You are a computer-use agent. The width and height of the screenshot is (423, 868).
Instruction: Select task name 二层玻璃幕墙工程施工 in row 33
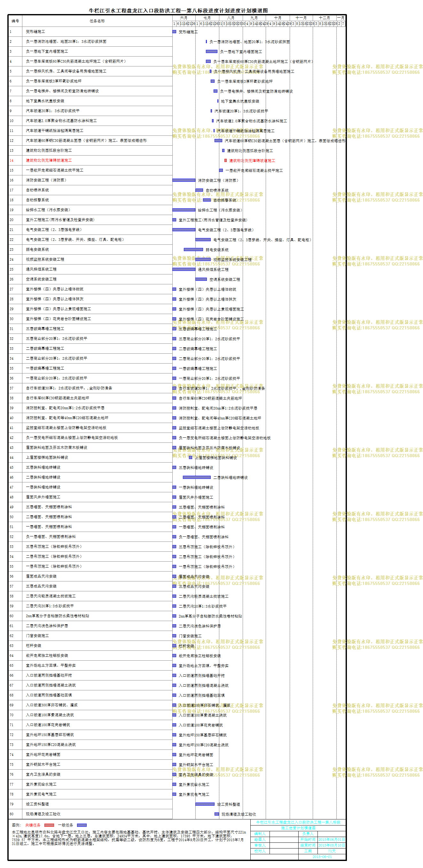coord(45,349)
